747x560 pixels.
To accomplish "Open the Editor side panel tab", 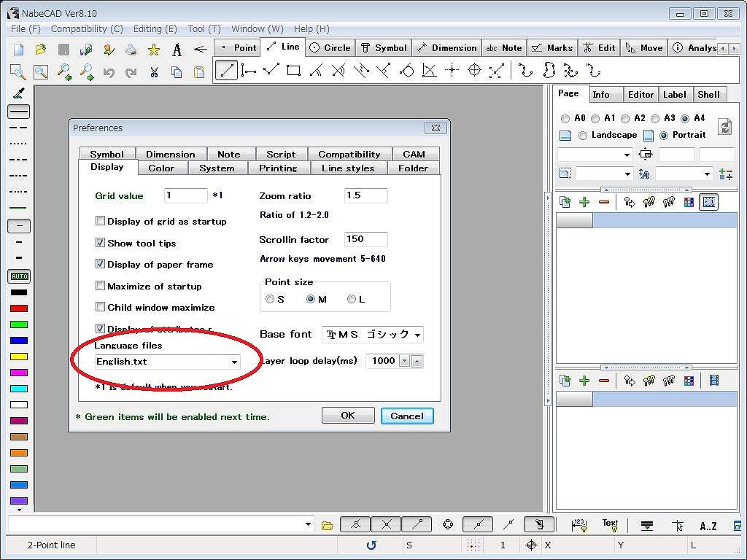I will tap(640, 95).
